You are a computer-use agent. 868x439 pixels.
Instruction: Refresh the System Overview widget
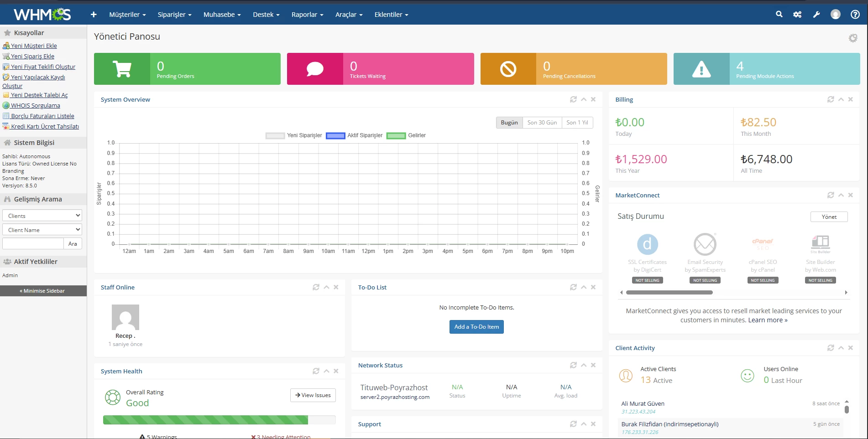pos(573,99)
